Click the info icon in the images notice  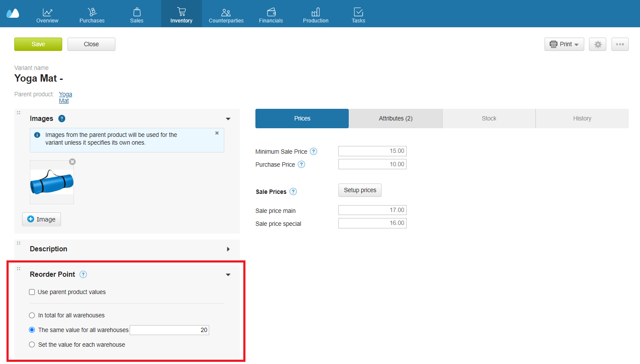(x=37, y=135)
